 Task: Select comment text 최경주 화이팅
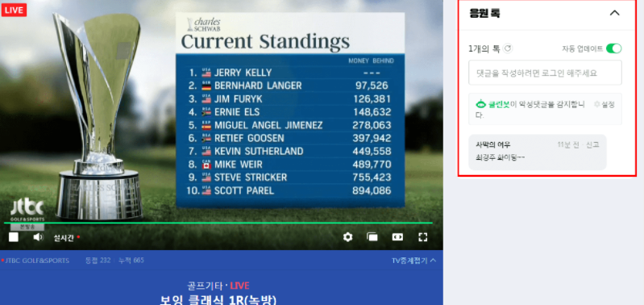point(500,157)
